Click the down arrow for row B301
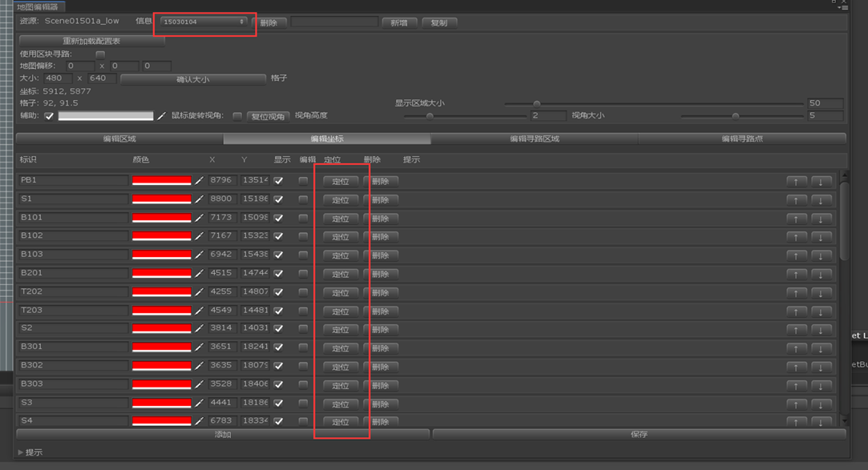Screen dimensions: 868x470 click(x=821, y=348)
